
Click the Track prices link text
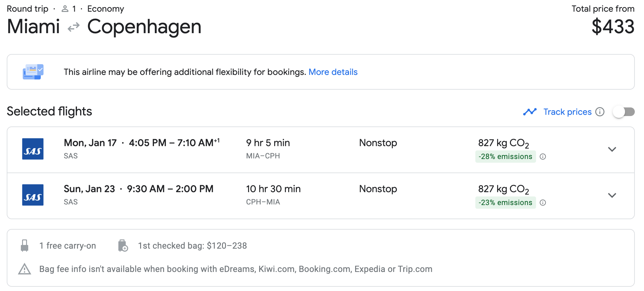[x=567, y=112]
